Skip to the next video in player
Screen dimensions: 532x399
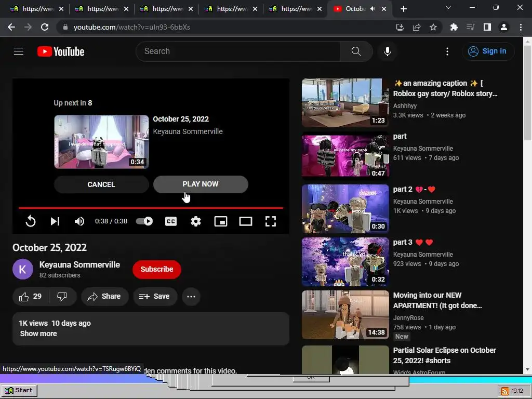55,221
